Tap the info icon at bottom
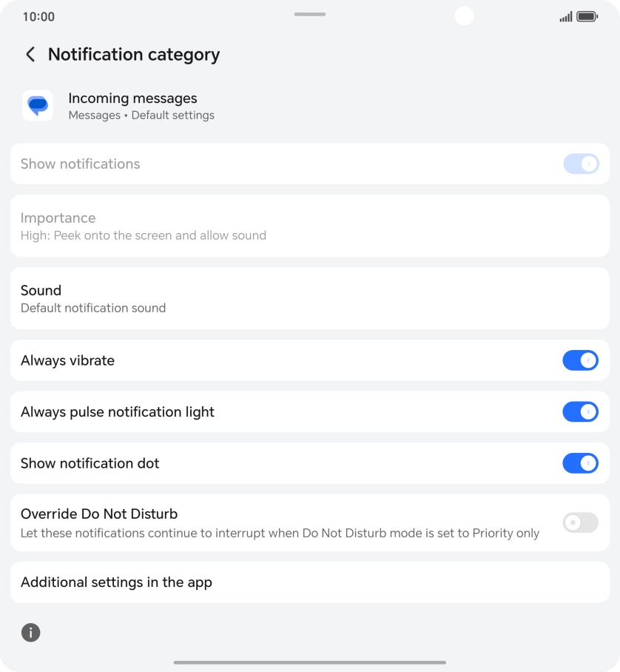Viewport: 620px width, 672px height. [30, 633]
